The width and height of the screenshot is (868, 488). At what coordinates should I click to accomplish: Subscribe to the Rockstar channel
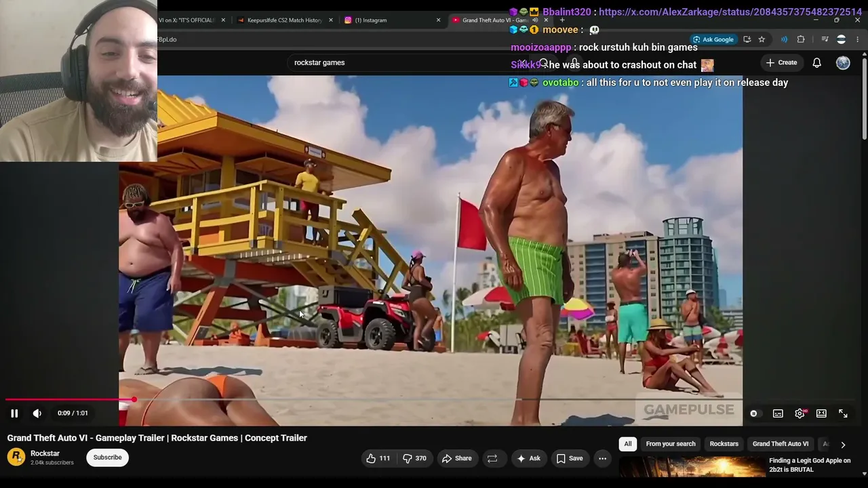coord(108,457)
